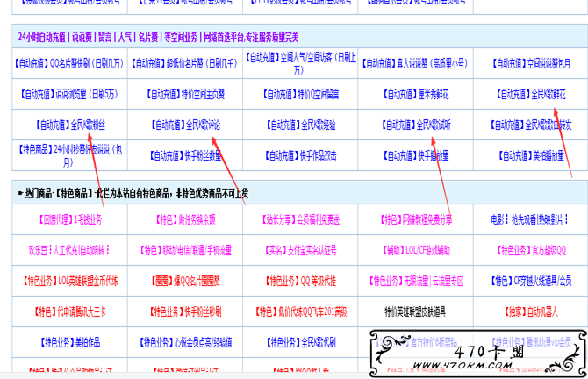
Task: Open 移动/电信/联通/手机流量 link
Action: pyautogui.click(x=185, y=250)
